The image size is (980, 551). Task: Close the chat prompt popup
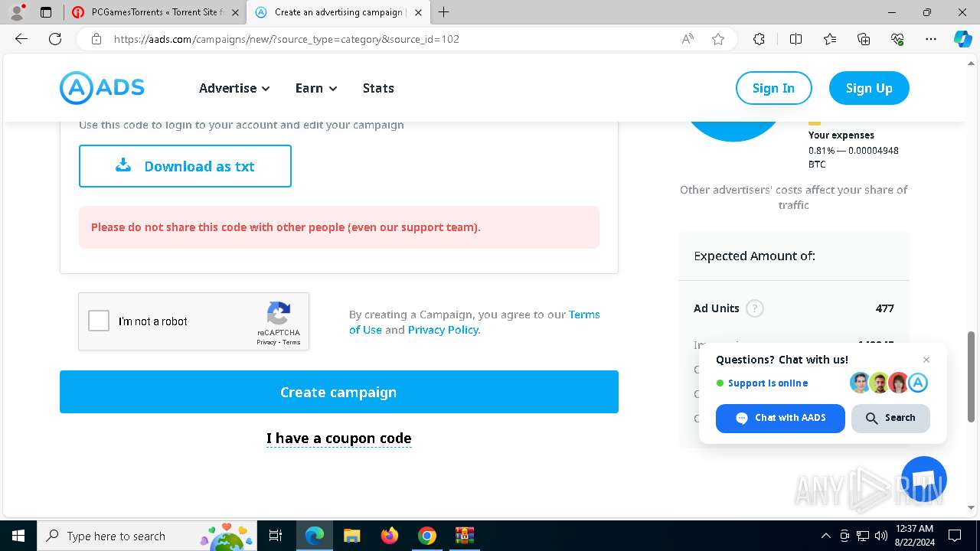(926, 360)
